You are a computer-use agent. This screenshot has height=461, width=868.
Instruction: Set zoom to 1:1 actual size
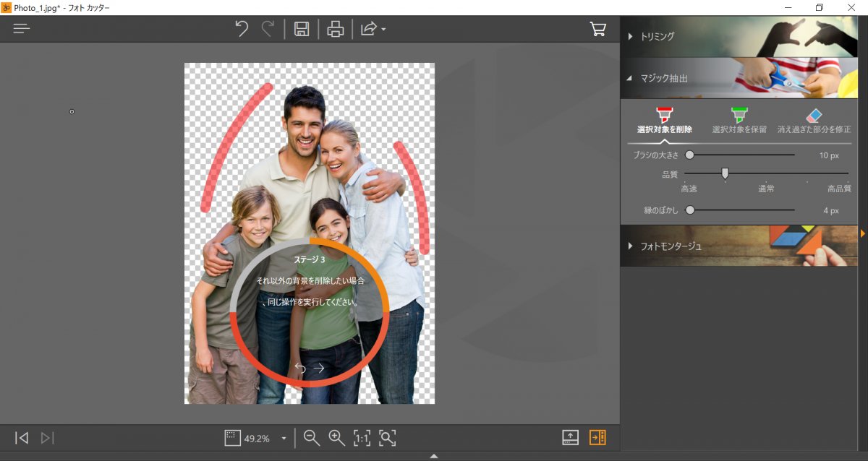[362, 437]
